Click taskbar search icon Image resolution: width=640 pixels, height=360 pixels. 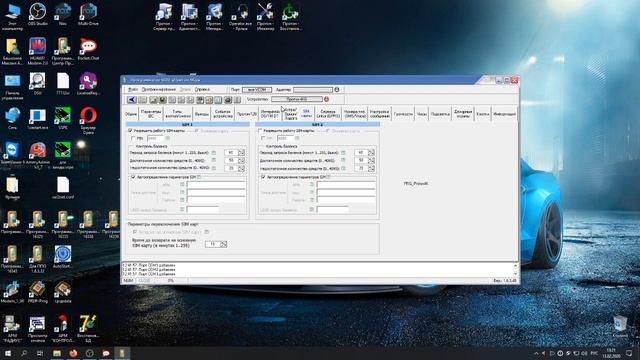click(24, 353)
